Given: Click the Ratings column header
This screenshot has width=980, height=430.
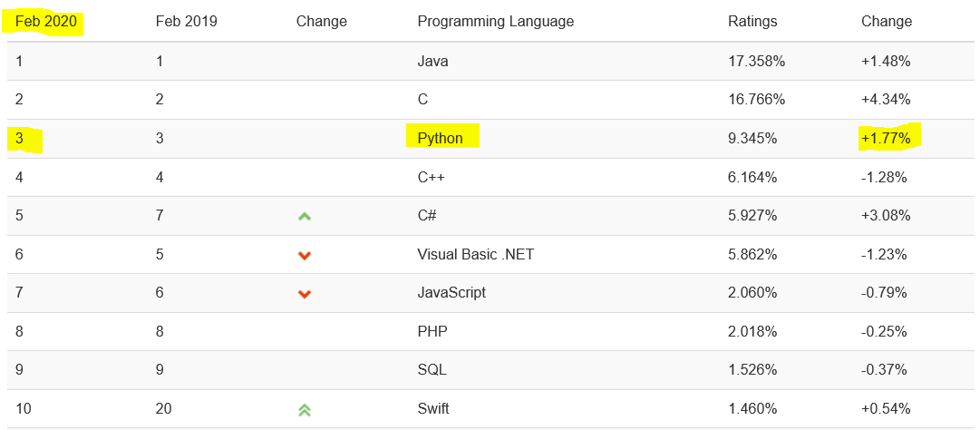Looking at the screenshot, I should (752, 22).
